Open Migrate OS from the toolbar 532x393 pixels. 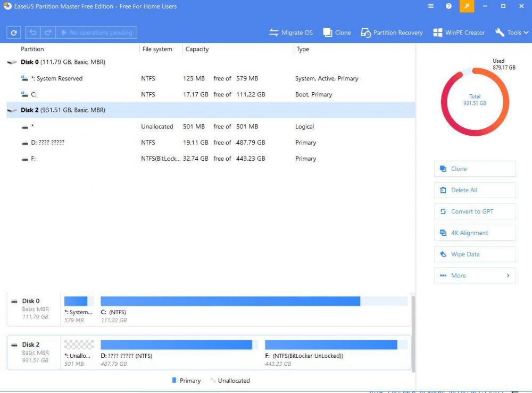pos(291,32)
